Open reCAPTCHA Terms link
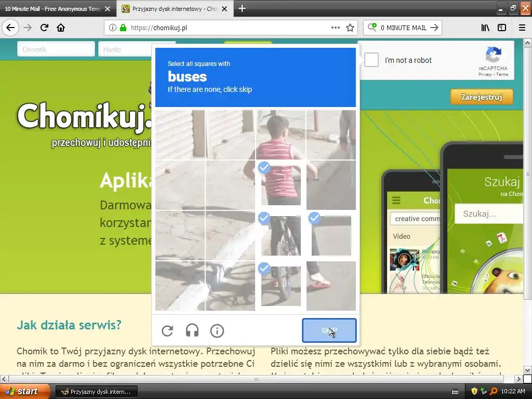This screenshot has height=399, width=532. click(x=502, y=74)
